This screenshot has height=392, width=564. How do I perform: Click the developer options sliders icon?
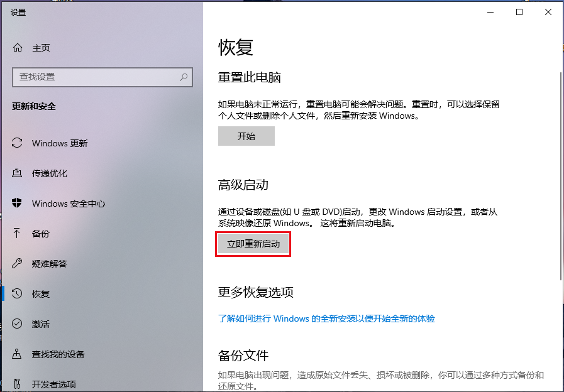click(x=18, y=384)
